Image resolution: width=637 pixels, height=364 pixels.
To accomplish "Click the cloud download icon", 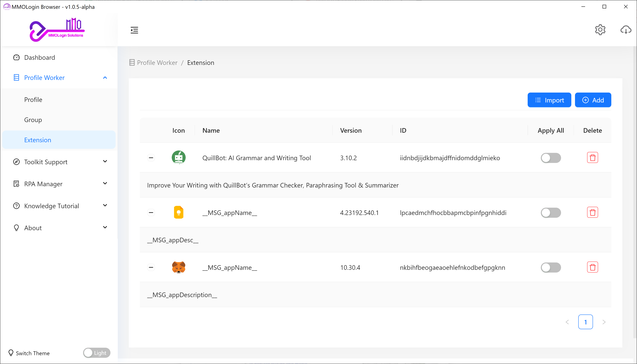I will 626,30.
